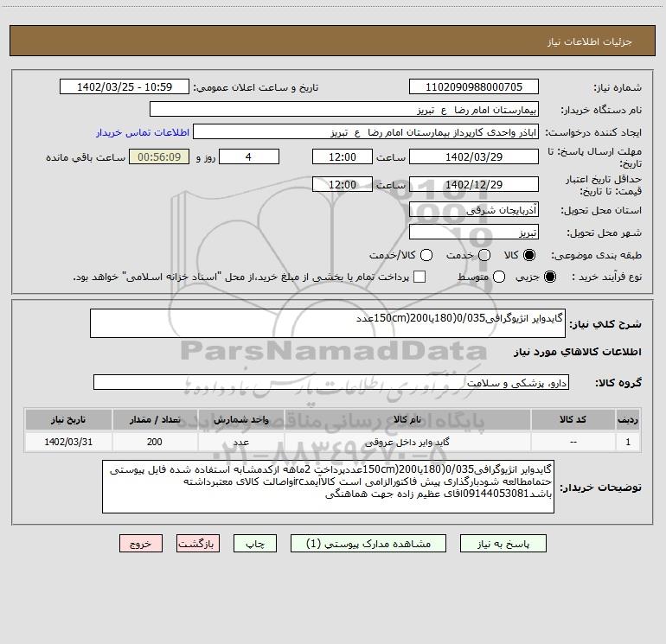Click the general need description text box
Viewport: 666px width, 644px height.
pyautogui.click(x=328, y=323)
